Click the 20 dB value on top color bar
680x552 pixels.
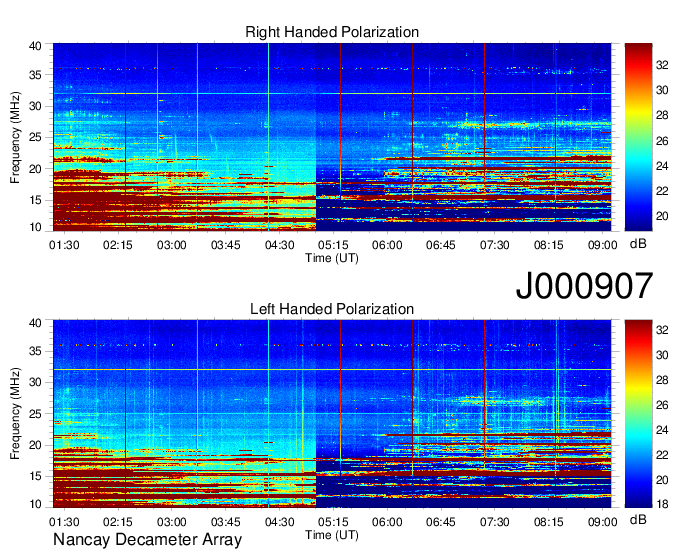662,216
